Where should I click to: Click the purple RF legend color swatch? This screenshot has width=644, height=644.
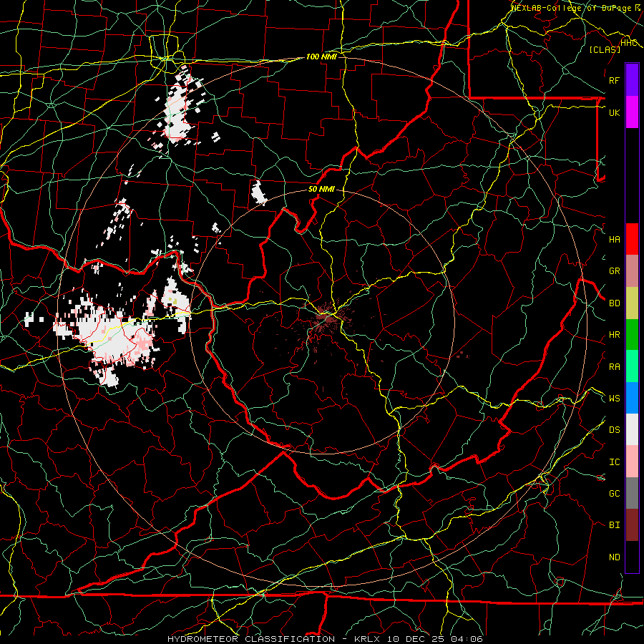632,80
